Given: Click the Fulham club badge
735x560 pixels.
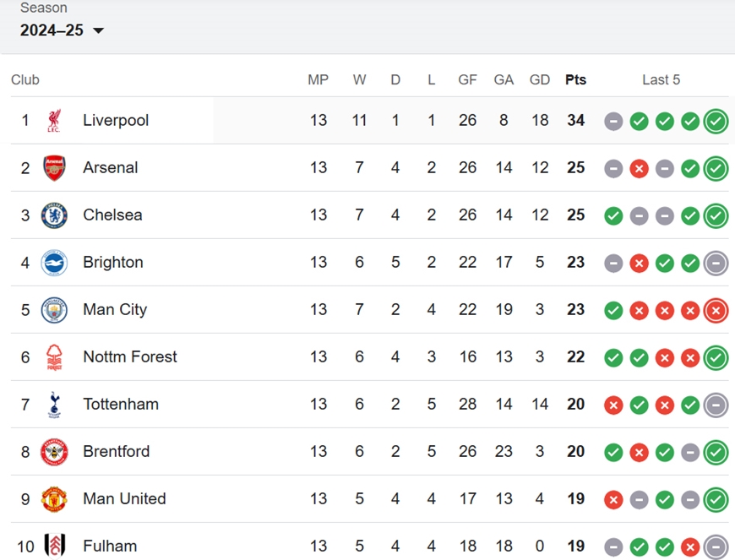Looking at the screenshot, I should pyautogui.click(x=54, y=546).
